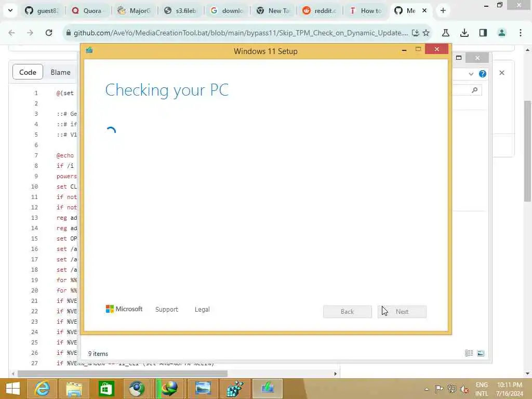Image resolution: width=532 pixels, height=399 pixels.
Task: Click the right arrow of the horizontal scrollbar
Action: pos(335,374)
